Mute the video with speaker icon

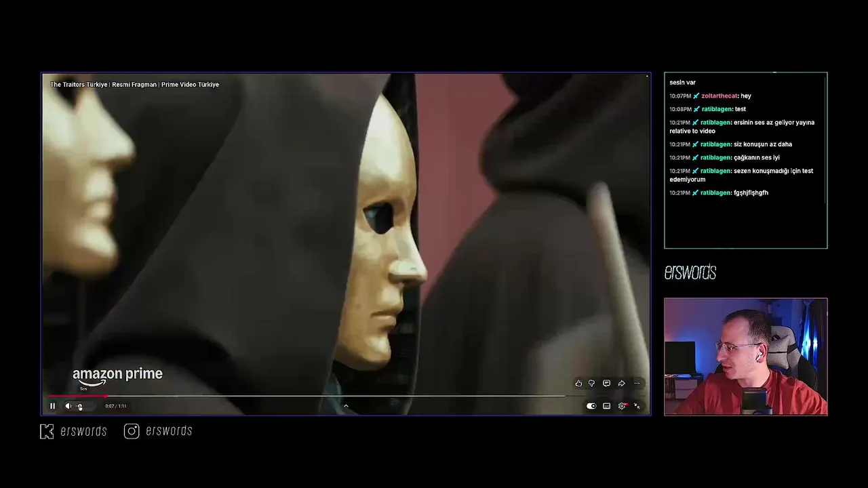point(68,406)
